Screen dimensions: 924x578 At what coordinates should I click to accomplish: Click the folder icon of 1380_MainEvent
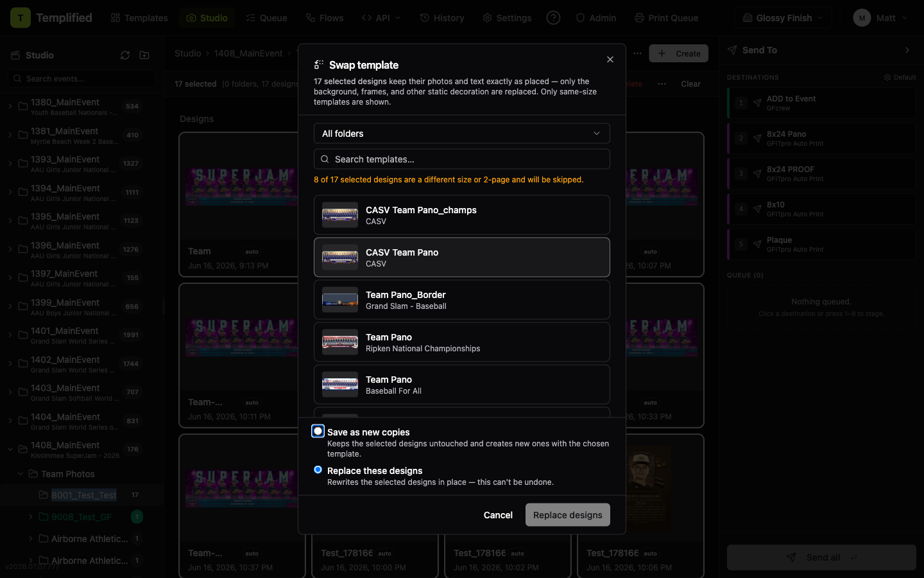point(23,107)
